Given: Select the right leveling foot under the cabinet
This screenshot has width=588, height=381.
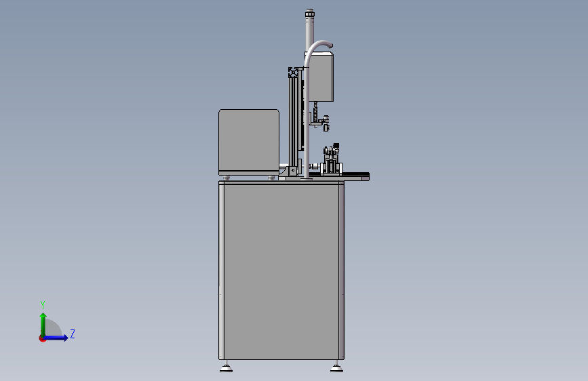Looking at the screenshot, I should tap(336, 367).
